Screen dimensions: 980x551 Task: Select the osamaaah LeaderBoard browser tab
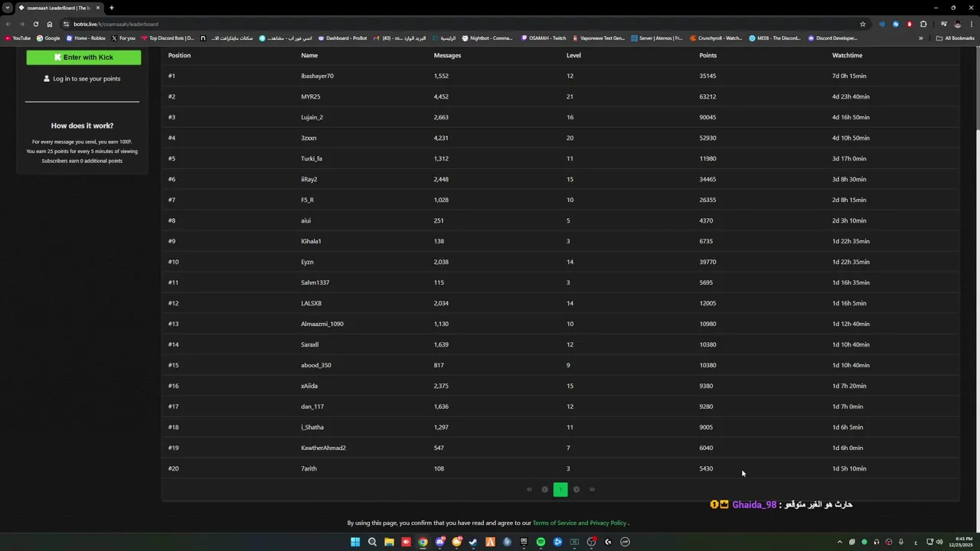59,8
